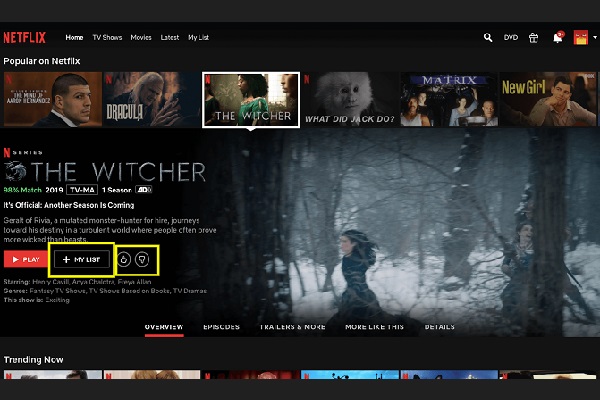Open the Aaron Hernandez documentary thumbnail
This screenshot has height=400, width=600.
(53, 99)
